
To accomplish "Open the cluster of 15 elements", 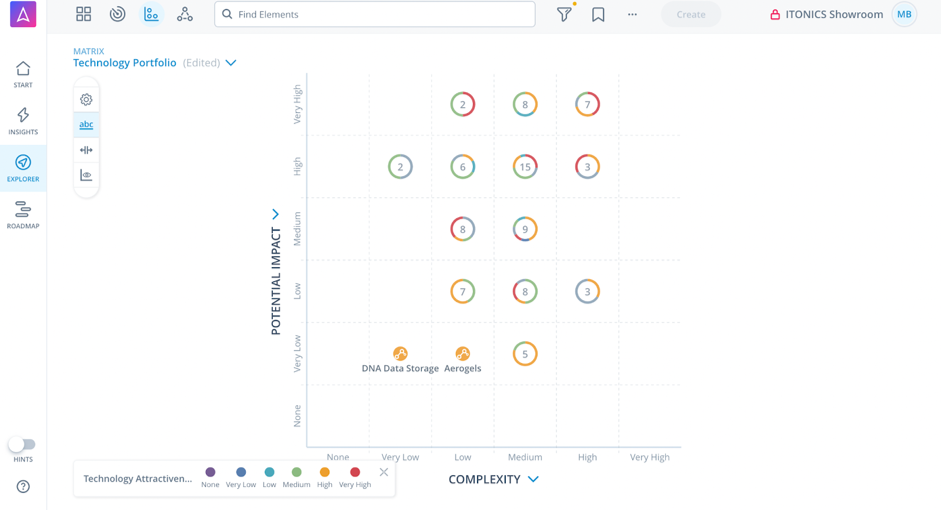I will pyautogui.click(x=525, y=167).
